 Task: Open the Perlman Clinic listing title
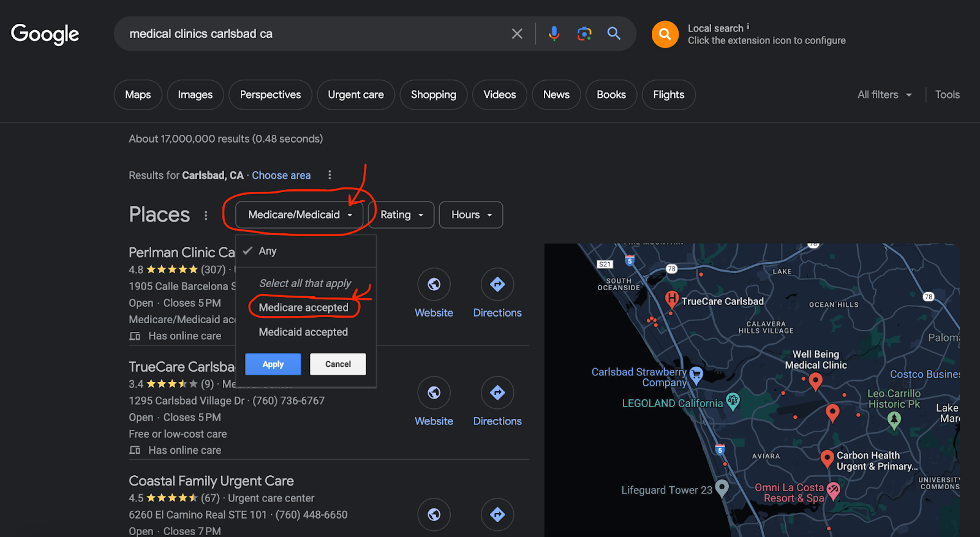click(182, 252)
